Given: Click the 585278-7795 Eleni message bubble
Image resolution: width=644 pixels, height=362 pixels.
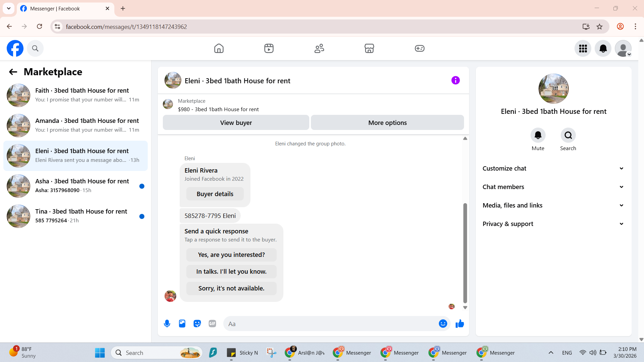Looking at the screenshot, I should (x=210, y=216).
